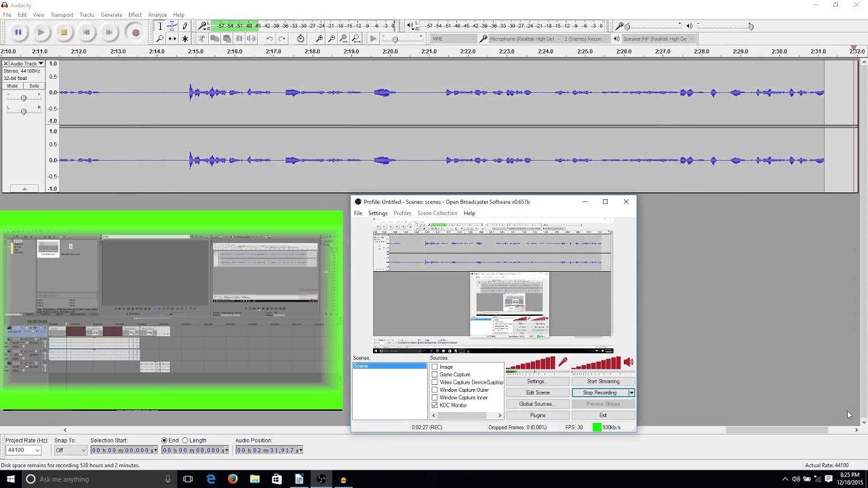Image resolution: width=868 pixels, height=488 pixels.
Task: Open Audacity Analyze menu
Action: point(157,15)
